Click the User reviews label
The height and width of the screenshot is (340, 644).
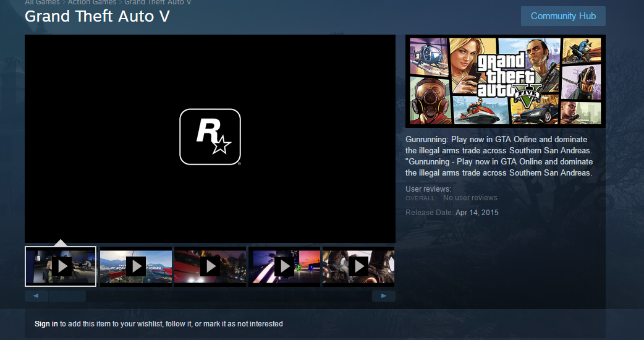[428, 189]
